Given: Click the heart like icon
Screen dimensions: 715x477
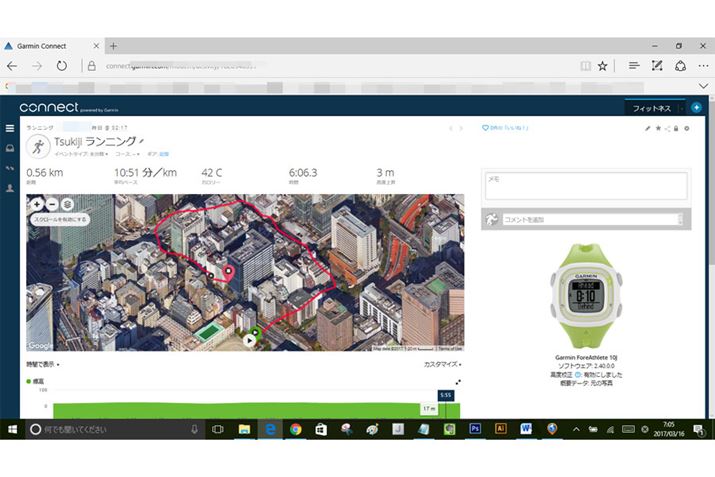Looking at the screenshot, I should click(486, 128).
